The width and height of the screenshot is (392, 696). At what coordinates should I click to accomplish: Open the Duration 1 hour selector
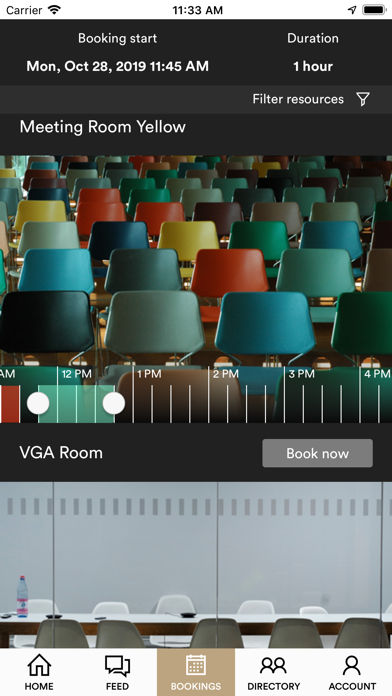(x=313, y=66)
